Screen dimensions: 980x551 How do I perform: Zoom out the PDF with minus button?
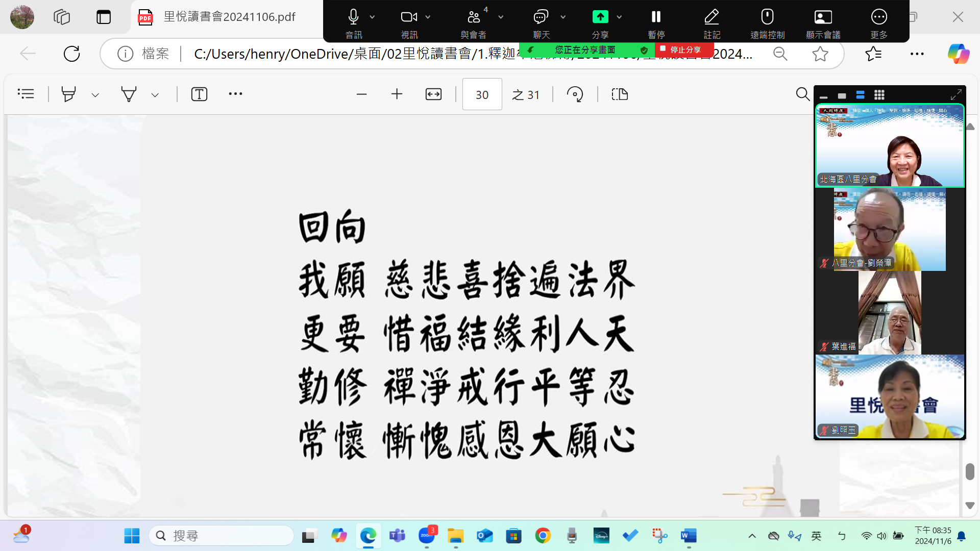pos(361,94)
